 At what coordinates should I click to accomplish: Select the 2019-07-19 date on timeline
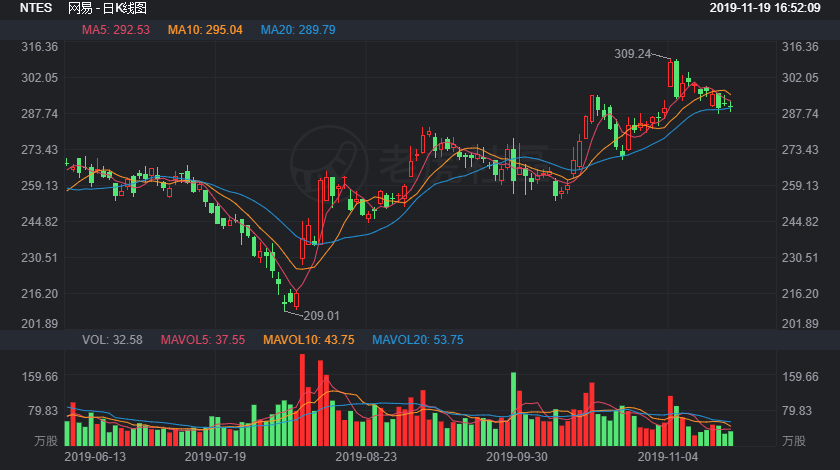[216, 456]
